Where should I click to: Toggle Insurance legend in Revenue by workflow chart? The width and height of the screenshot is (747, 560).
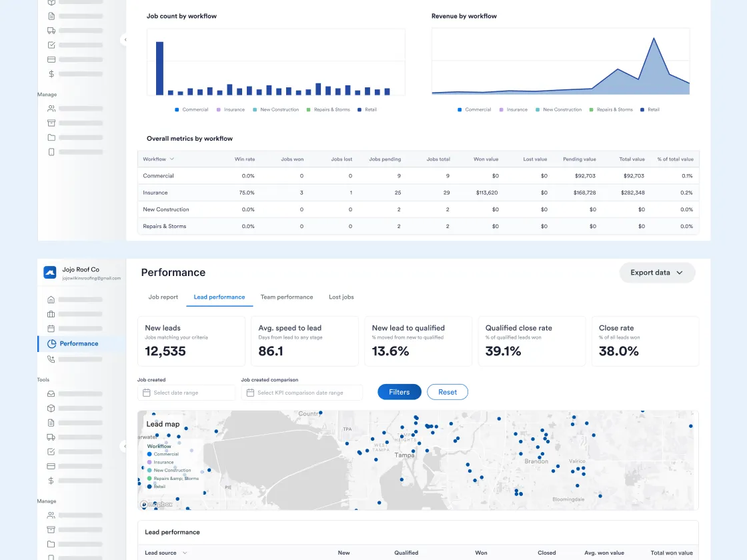pos(514,109)
